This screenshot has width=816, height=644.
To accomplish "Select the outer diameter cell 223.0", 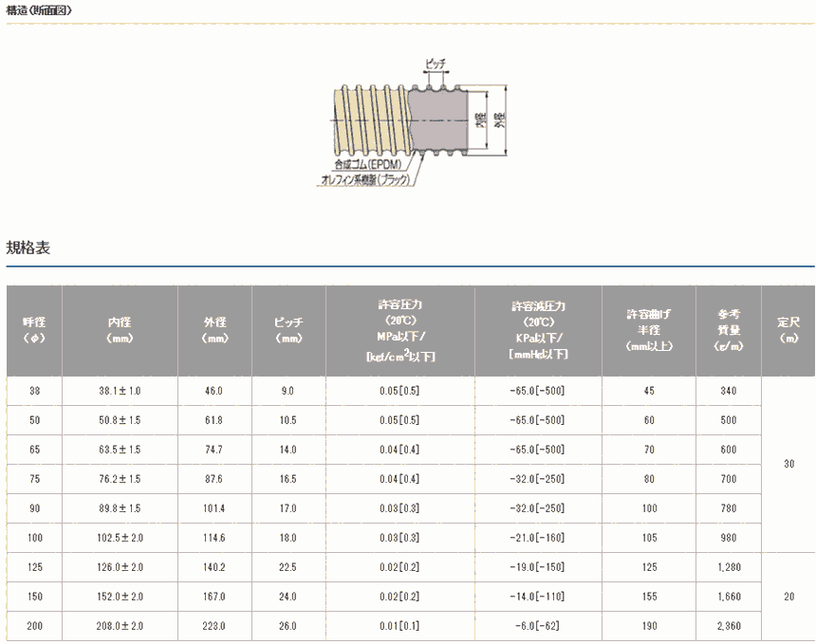I will [x=214, y=626].
